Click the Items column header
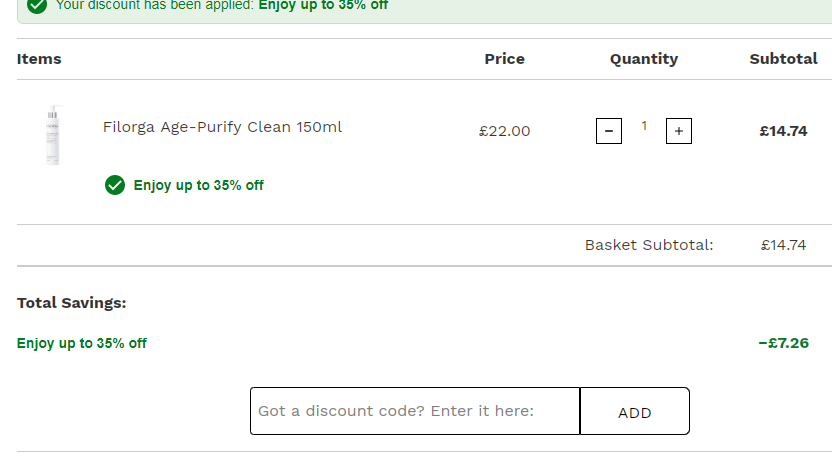The height and width of the screenshot is (467, 832). point(39,59)
